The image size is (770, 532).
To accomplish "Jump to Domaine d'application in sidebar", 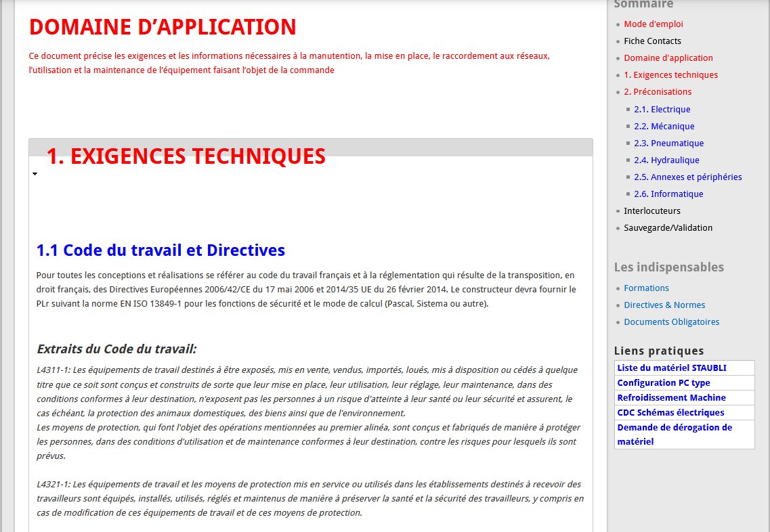I will coord(668,58).
